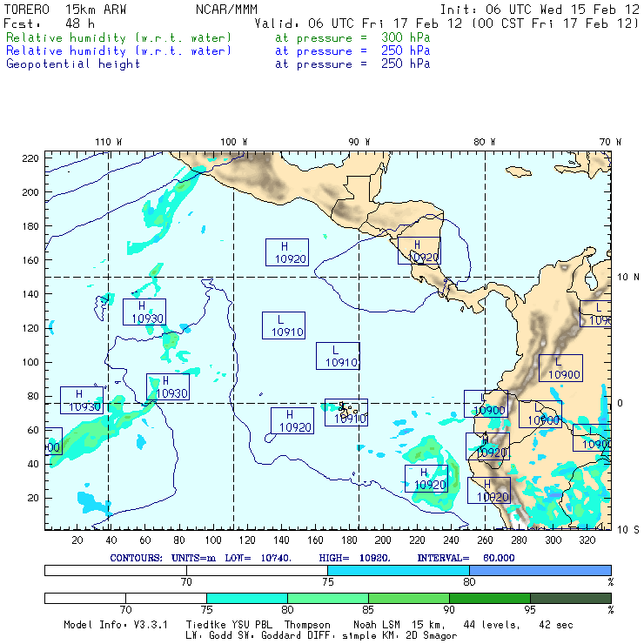Select the "Init: 06 UTC Wed 15 Feb 12" text
The image size is (644, 644).
pos(540,10)
